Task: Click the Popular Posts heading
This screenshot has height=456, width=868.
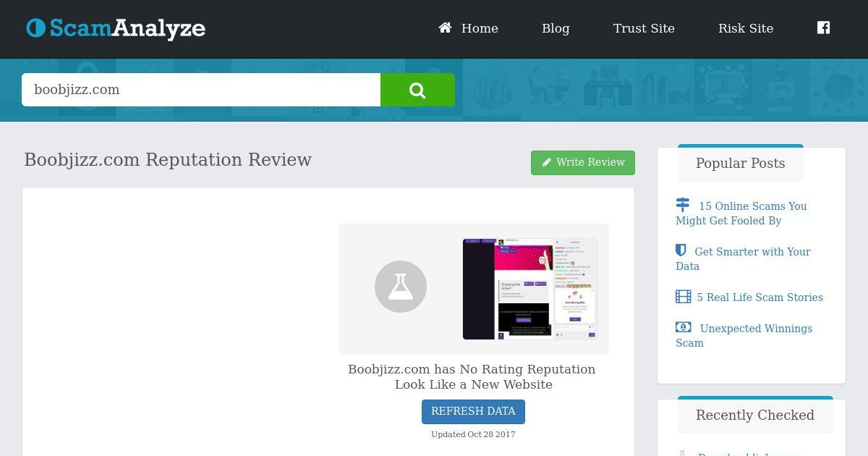Action: (741, 164)
